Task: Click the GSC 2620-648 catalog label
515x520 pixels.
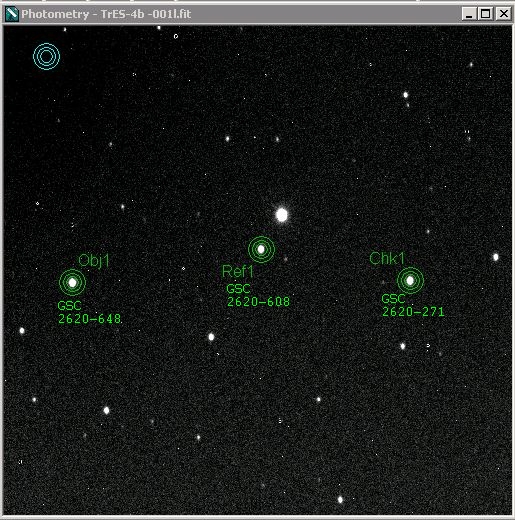Action: (89, 312)
